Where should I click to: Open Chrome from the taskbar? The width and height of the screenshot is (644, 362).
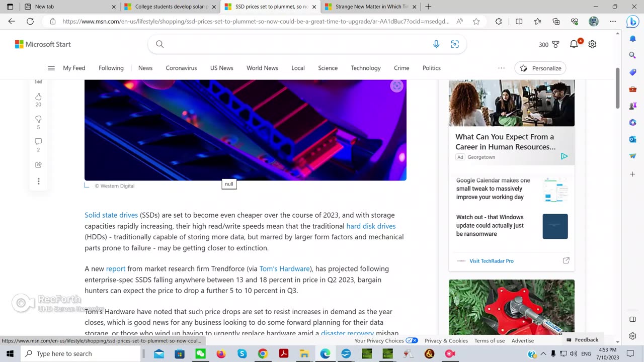coord(263,353)
